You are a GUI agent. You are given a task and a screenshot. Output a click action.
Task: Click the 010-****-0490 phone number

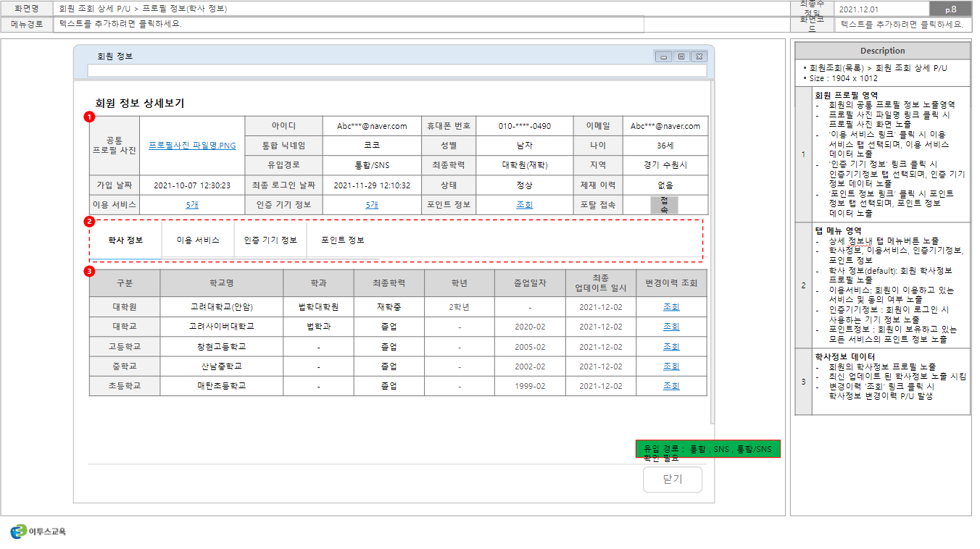525,126
